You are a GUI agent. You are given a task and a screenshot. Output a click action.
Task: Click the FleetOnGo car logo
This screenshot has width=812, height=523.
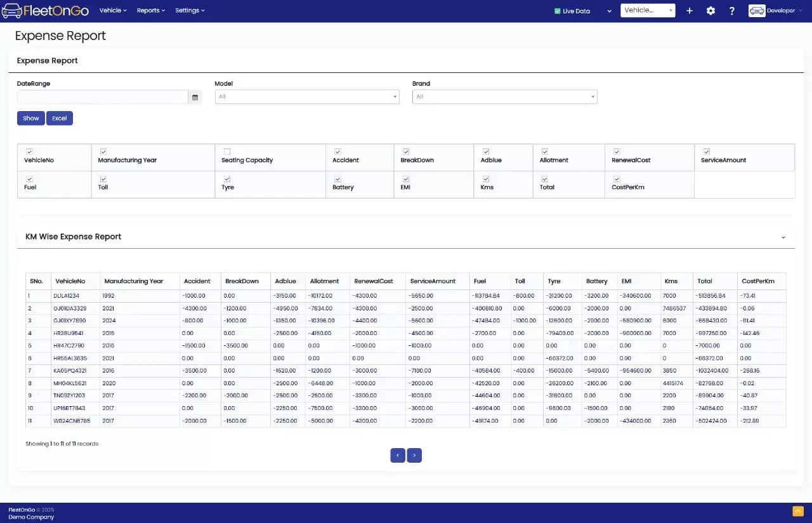point(11,11)
